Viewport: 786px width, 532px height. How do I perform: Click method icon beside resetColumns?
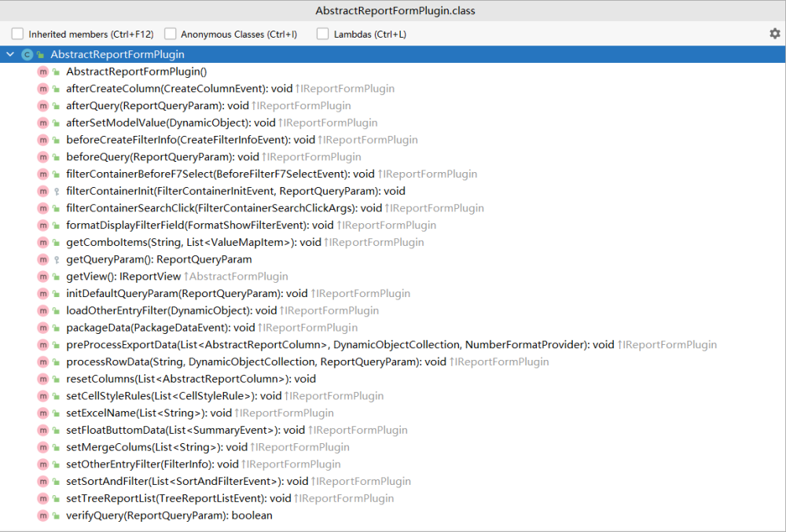click(x=43, y=379)
